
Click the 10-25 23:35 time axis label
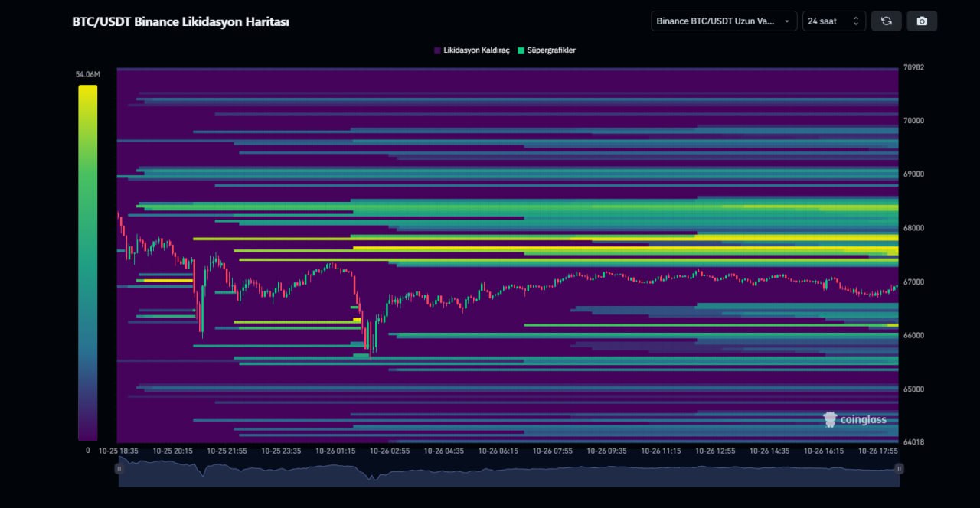[x=281, y=451]
